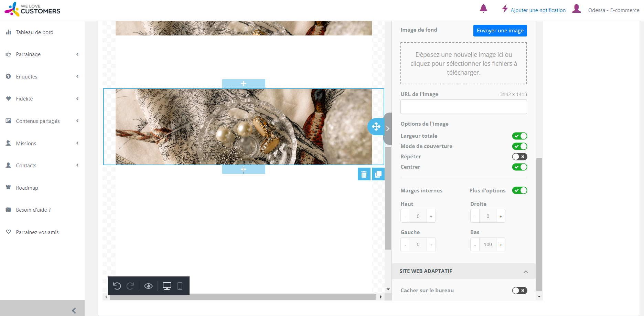
Task: Open the Odessa - E-commerce account link
Action: point(614,10)
